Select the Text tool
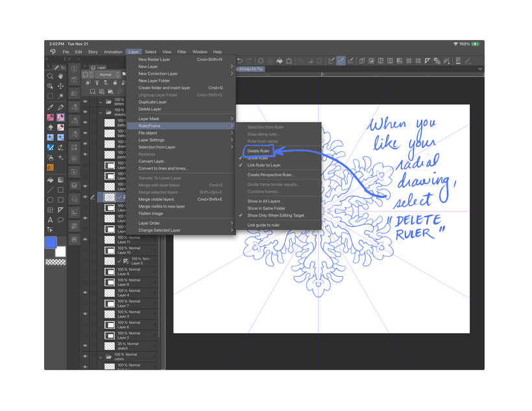532x411 pixels. click(50, 220)
